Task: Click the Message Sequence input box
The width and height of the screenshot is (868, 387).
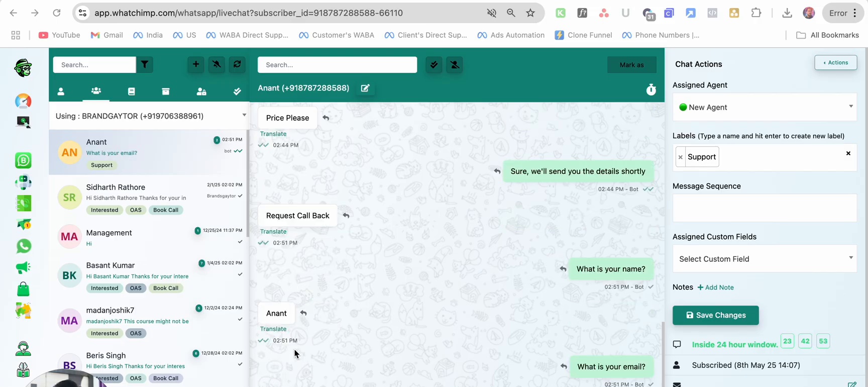Action: tap(765, 208)
